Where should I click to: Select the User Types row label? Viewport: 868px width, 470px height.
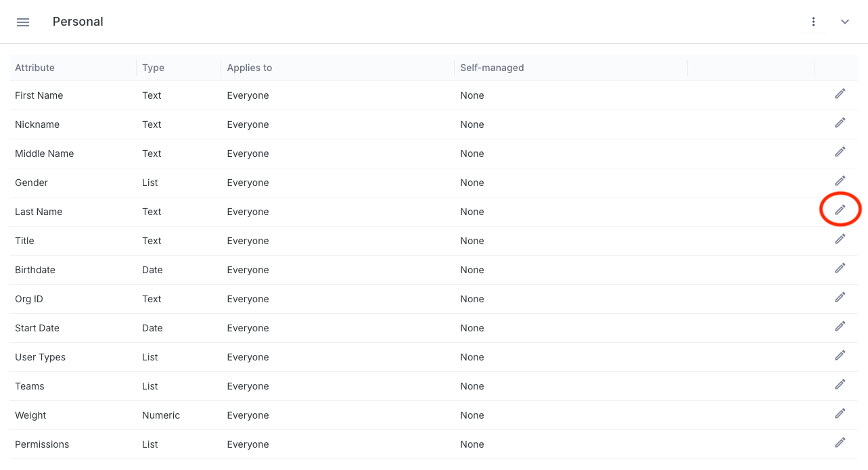(x=40, y=357)
